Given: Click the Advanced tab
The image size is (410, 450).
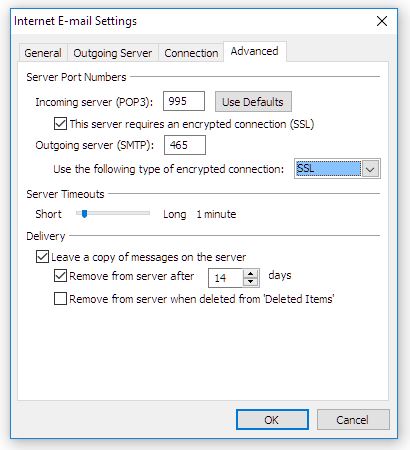Looking at the screenshot, I should 254,51.
